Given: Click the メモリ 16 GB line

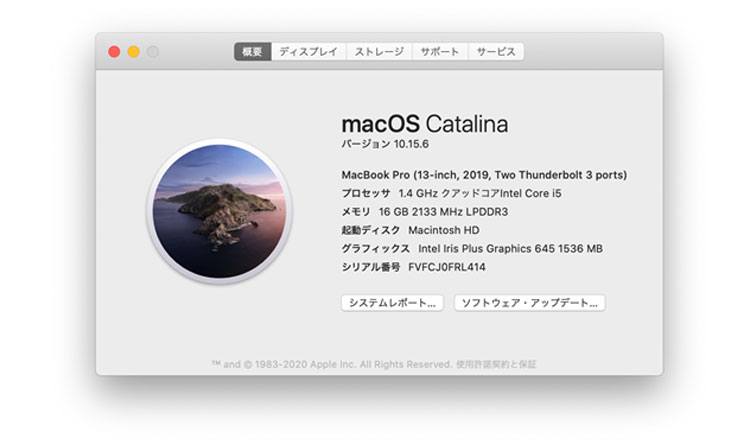Looking at the screenshot, I should click(x=424, y=212).
